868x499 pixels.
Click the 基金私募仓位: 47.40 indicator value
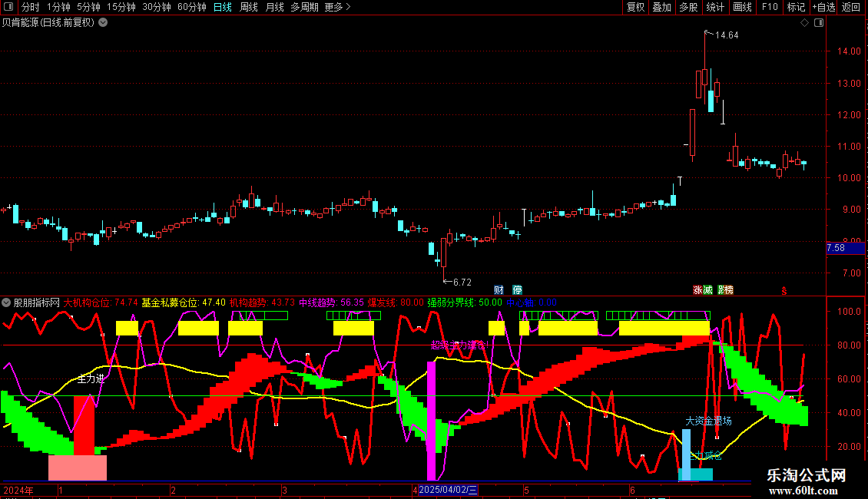tap(184, 302)
